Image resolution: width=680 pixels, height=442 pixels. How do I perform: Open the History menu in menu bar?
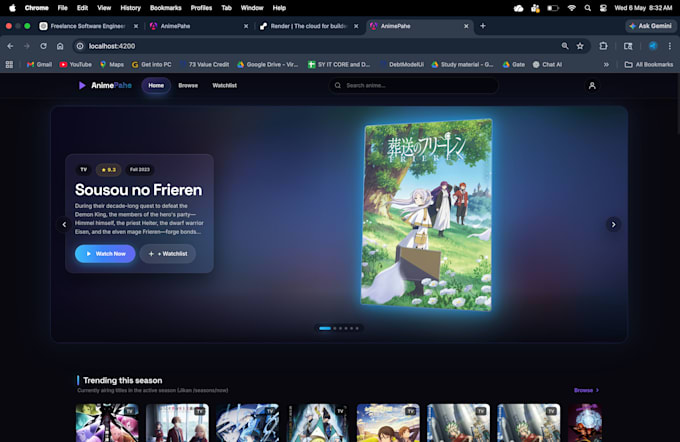(x=131, y=8)
